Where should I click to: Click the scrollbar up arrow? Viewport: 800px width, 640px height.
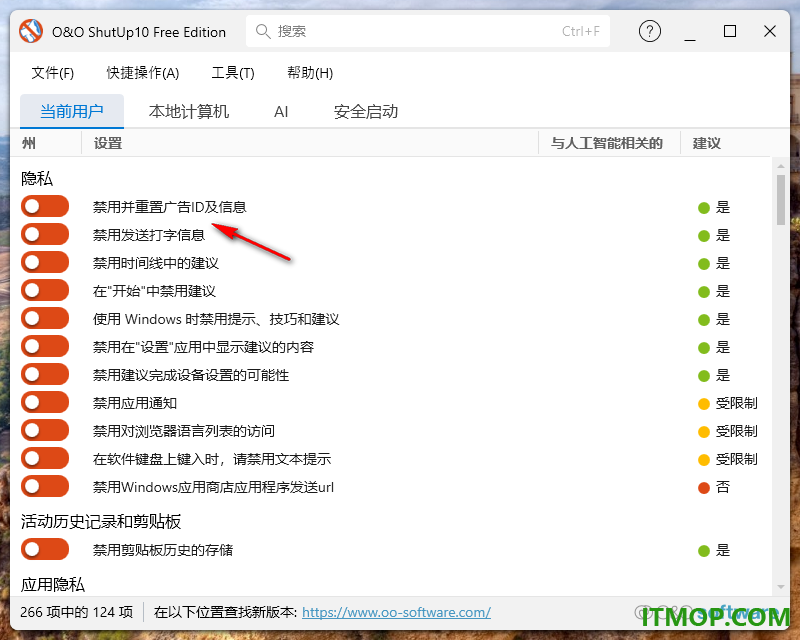(781, 166)
